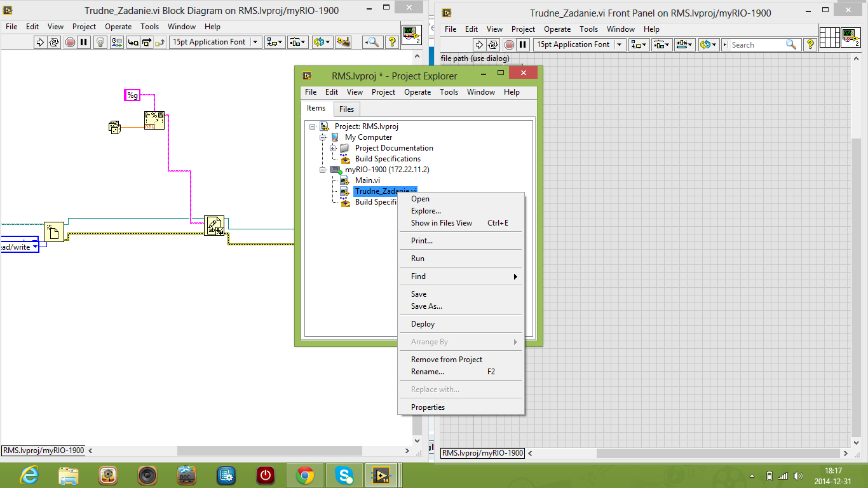Pause execution in Front Panel toolbar
This screenshot has width=868, height=488.
pos(523,44)
